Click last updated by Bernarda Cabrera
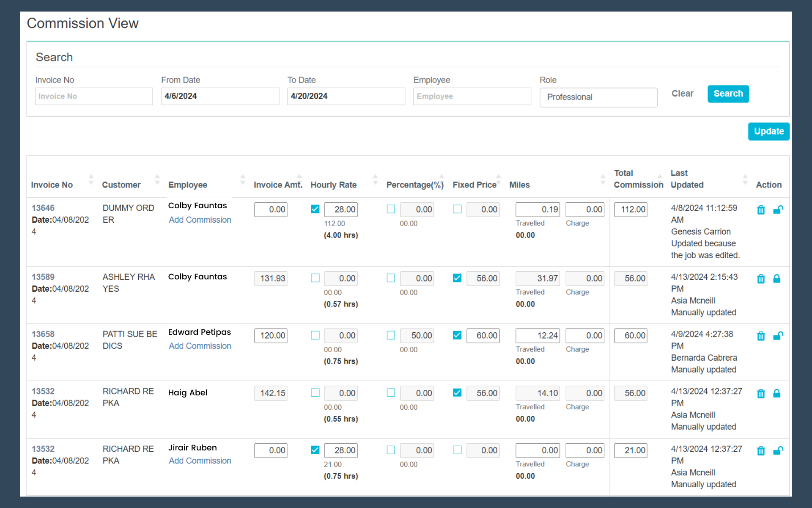812x508 pixels. pos(704,358)
